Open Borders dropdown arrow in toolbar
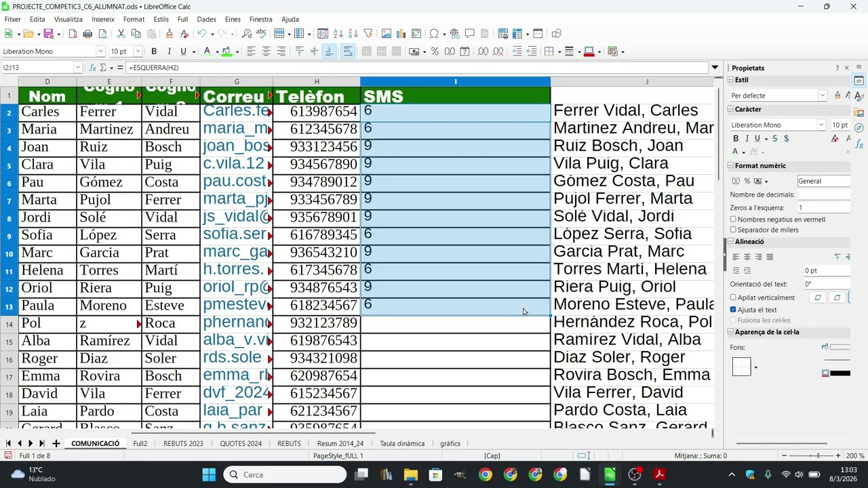The image size is (868, 488). tap(558, 52)
